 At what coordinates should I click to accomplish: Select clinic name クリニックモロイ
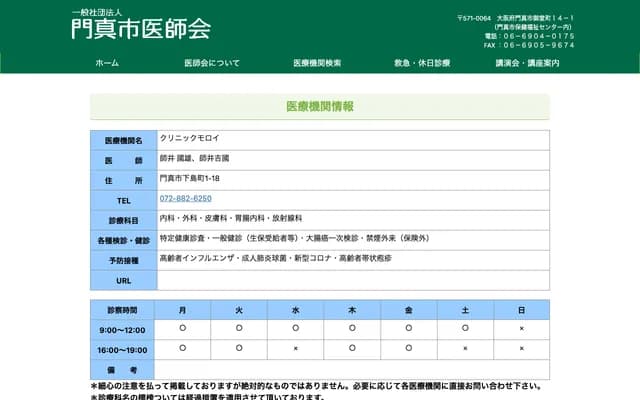(189, 138)
